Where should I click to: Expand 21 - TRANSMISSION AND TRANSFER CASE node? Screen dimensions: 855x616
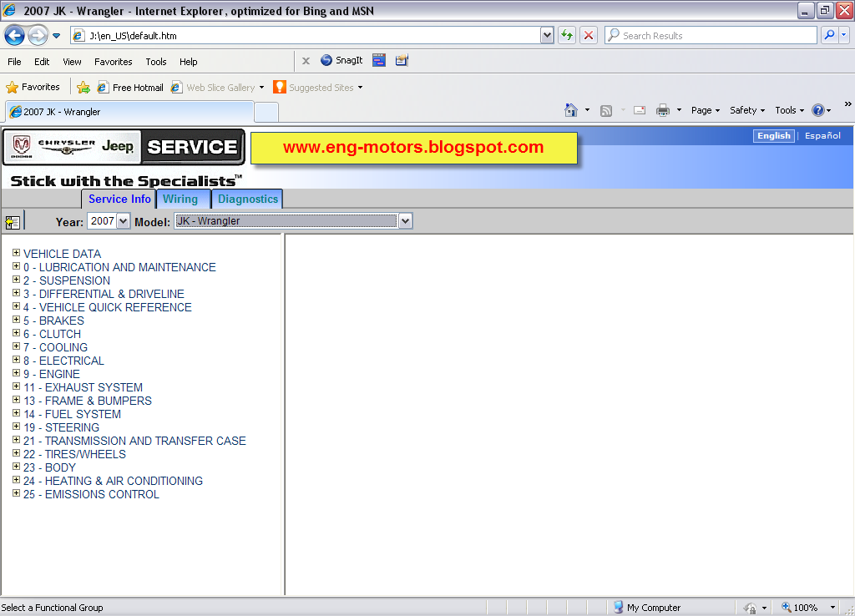click(x=17, y=440)
